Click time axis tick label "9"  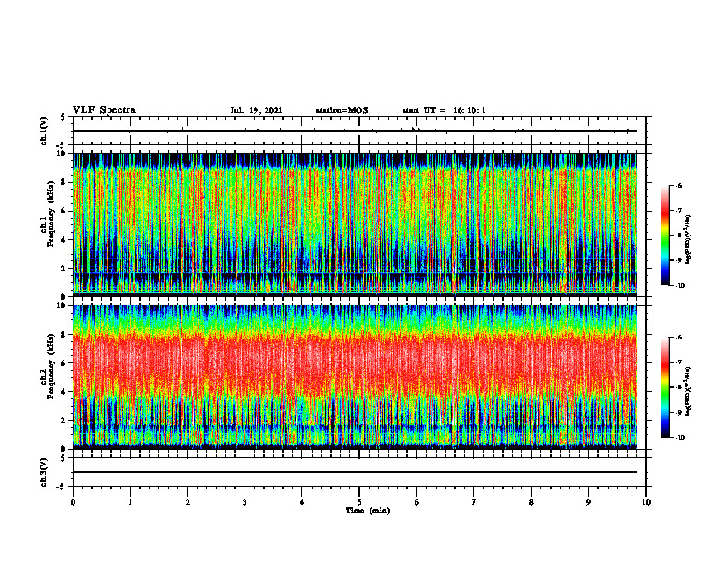coord(588,502)
